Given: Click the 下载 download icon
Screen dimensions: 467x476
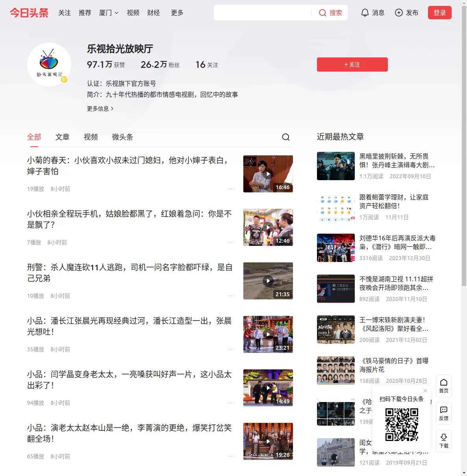Looking at the screenshot, I should [x=444, y=441].
